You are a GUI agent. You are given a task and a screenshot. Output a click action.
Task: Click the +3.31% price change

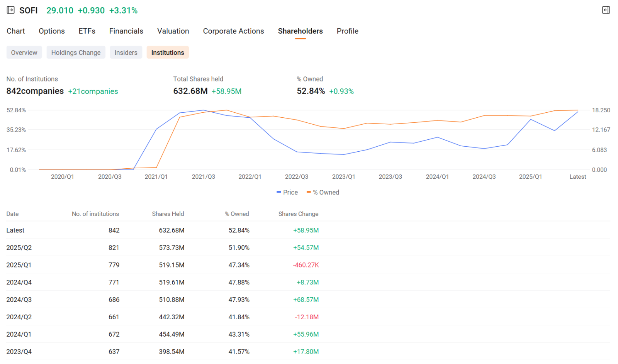click(x=124, y=10)
